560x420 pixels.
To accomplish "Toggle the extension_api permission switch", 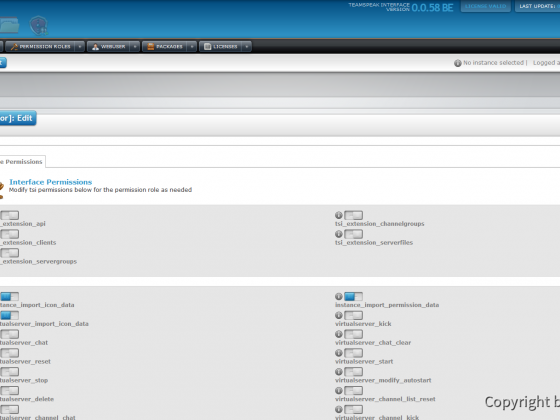I will tap(10, 215).
